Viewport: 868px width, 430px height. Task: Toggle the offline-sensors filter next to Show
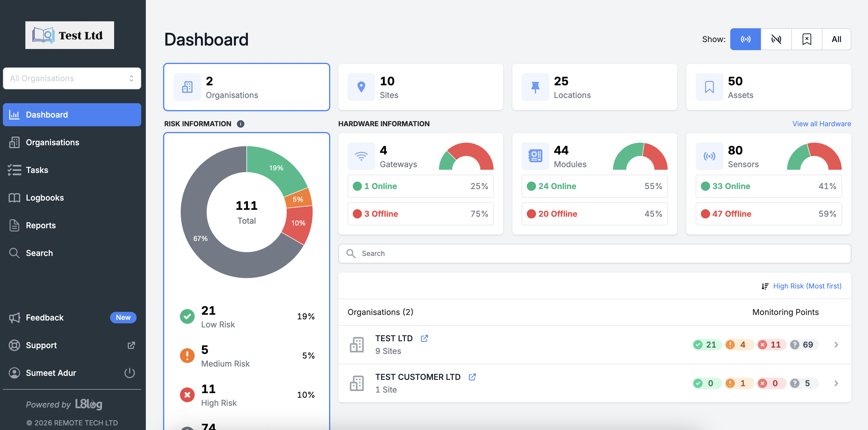pyautogui.click(x=776, y=39)
